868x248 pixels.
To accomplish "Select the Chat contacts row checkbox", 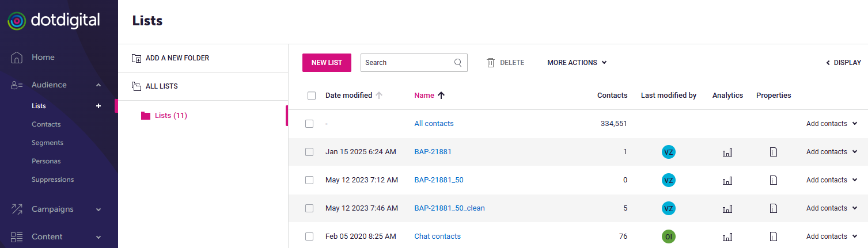I will pyautogui.click(x=309, y=236).
